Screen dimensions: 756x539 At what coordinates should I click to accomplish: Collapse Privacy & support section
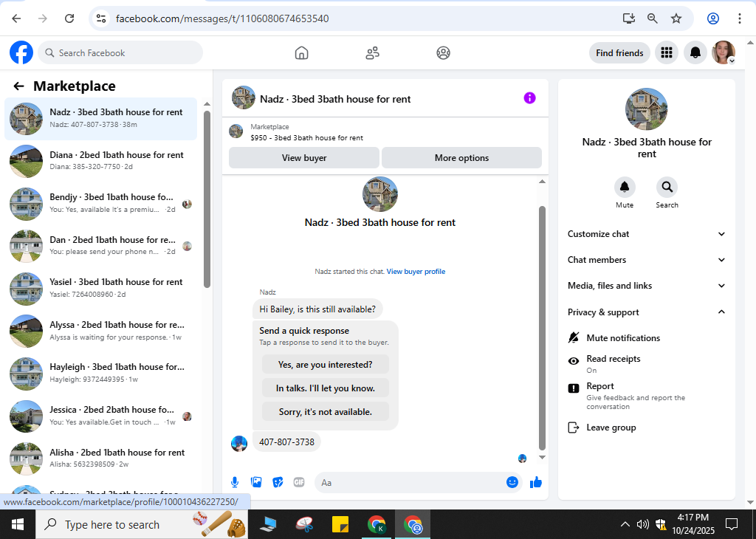point(646,312)
